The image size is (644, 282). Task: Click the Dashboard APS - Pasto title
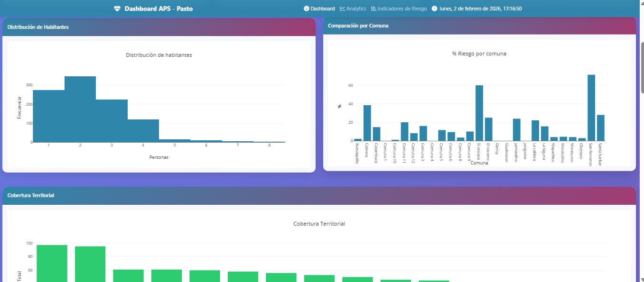159,9
